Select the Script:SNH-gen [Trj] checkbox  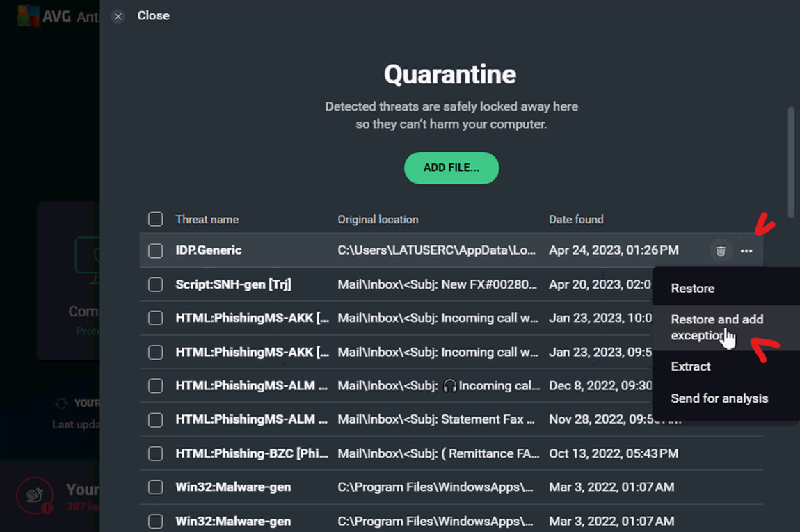(156, 284)
